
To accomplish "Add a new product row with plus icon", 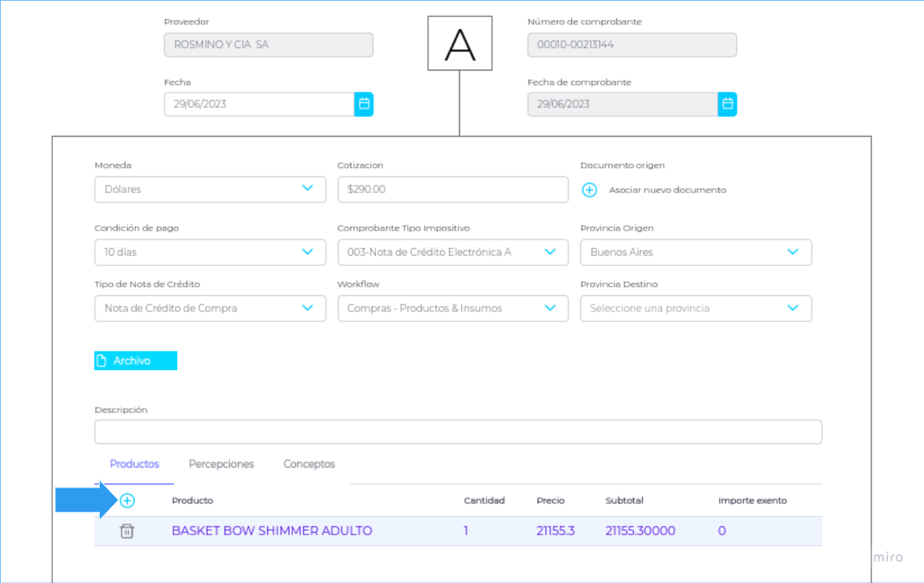I will click(127, 501).
